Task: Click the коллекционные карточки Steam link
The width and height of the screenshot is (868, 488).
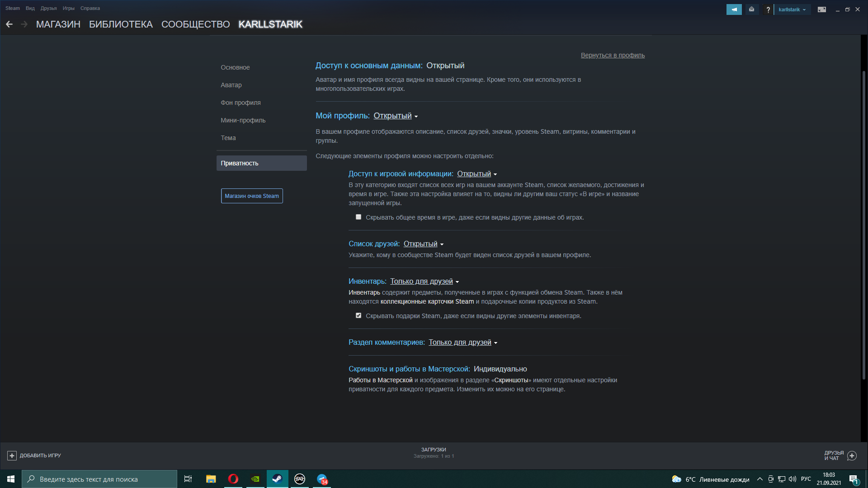Action: coord(427,301)
